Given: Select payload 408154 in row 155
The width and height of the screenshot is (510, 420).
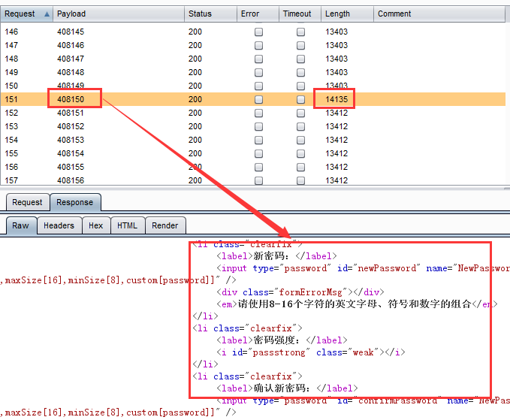Looking at the screenshot, I should (x=71, y=153).
